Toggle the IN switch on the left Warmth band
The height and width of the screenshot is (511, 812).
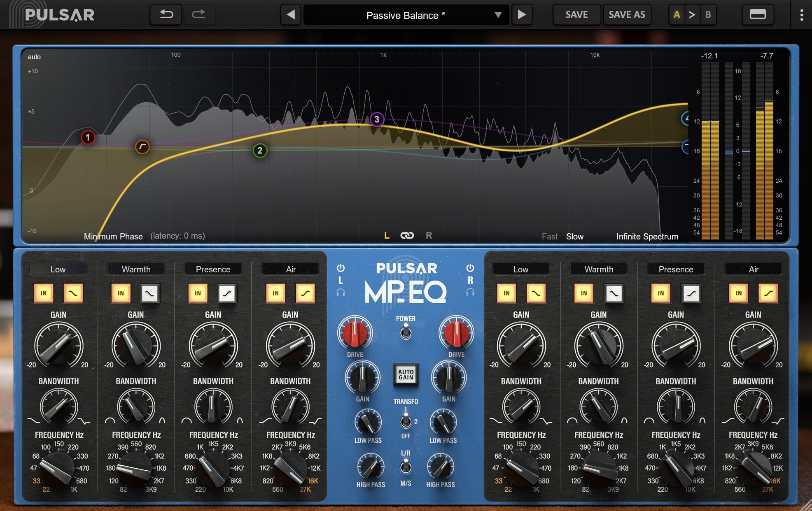121,293
